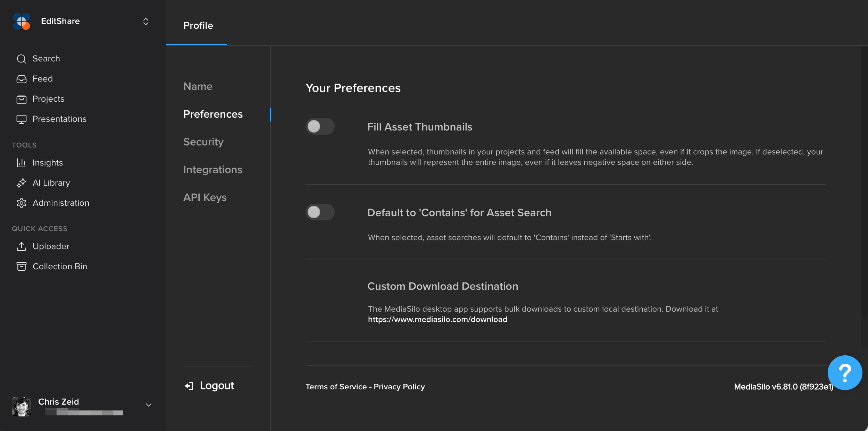This screenshot has width=868, height=431.
Task: Click the Presentations monitor icon
Action: 22,119
